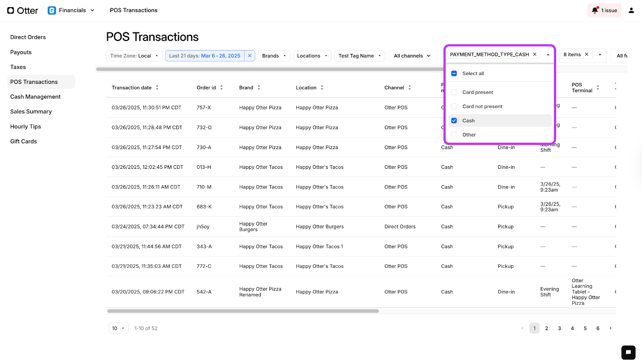Open Sales Summary in sidebar

tap(31, 111)
